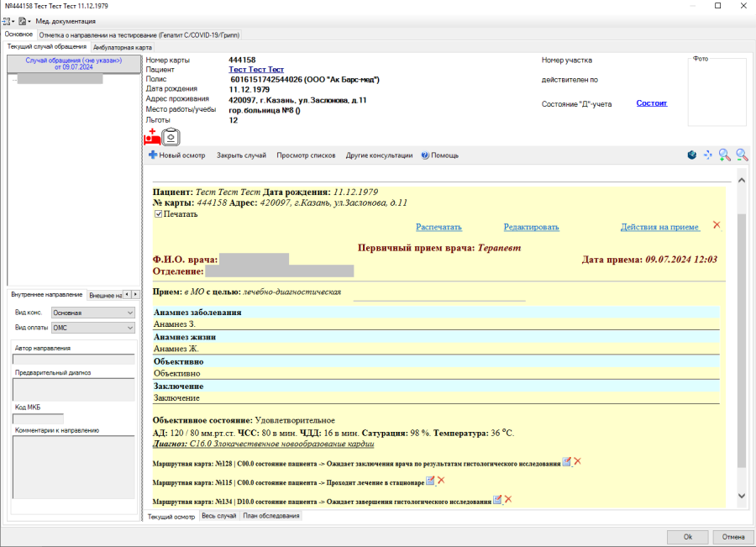Image resolution: width=756 pixels, height=547 pixels.
Task: Click Закрыть случай in toolbar
Action: (241, 155)
